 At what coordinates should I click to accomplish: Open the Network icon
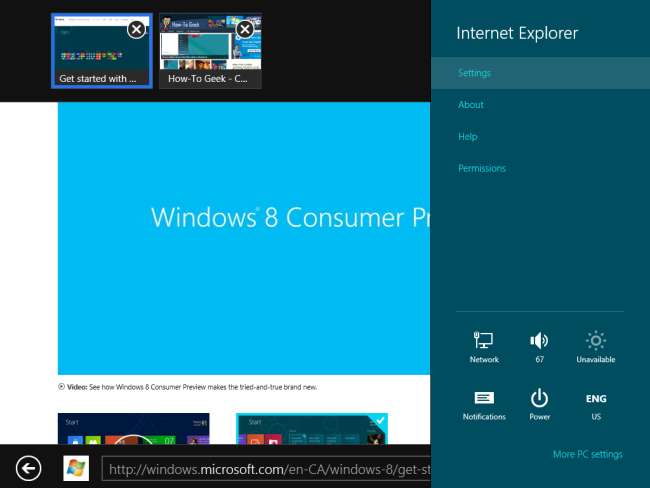(484, 347)
